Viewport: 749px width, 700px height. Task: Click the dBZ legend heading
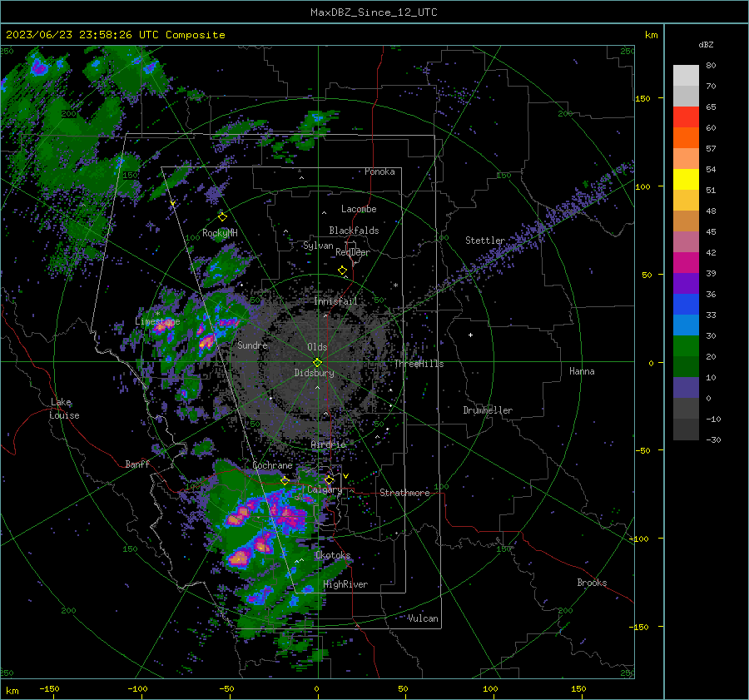click(x=706, y=45)
